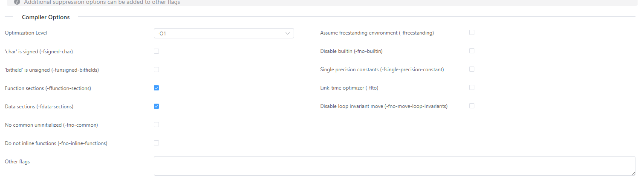The height and width of the screenshot is (180, 644).
Task: Uncheck Data sections (-fdata-sections)
Action: point(156,106)
